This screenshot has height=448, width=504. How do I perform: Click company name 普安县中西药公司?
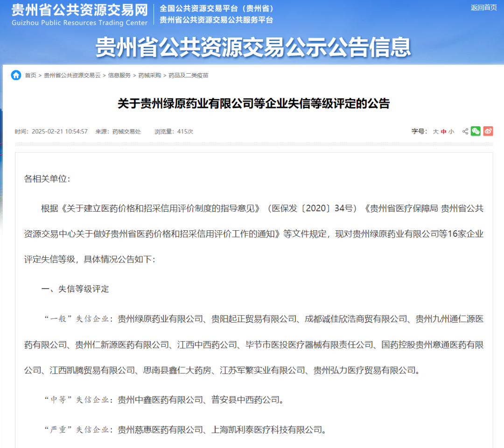pyautogui.click(x=245, y=400)
